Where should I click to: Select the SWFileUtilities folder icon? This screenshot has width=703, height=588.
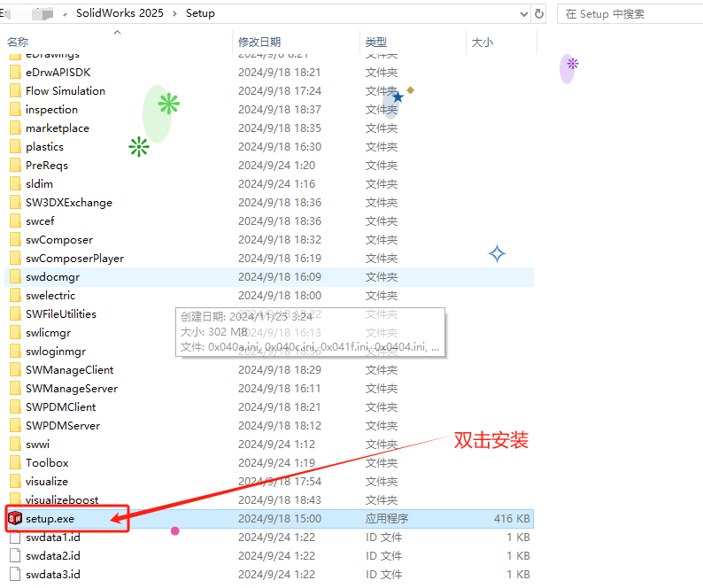tap(15, 314)
